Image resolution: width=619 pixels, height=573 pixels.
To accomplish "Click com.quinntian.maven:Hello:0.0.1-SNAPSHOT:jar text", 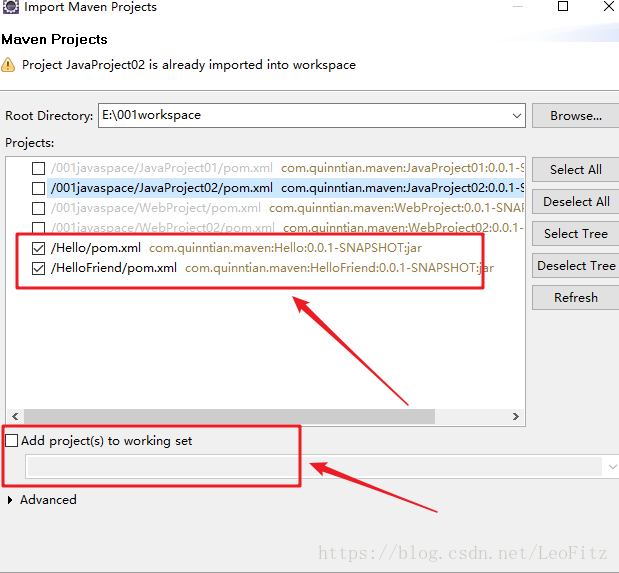I will click(x=285, y=248).
